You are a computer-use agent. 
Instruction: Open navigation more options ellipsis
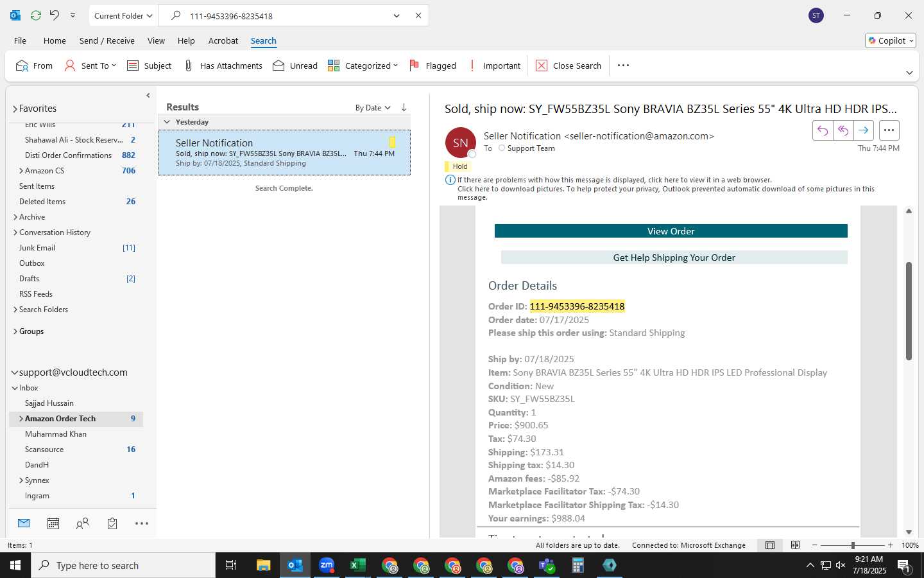click(142, 523)
